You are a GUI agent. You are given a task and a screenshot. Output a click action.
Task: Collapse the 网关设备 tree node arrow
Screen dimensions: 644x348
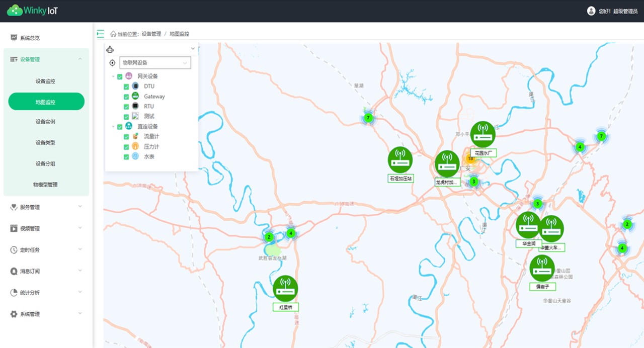click(x=113, y=76)
